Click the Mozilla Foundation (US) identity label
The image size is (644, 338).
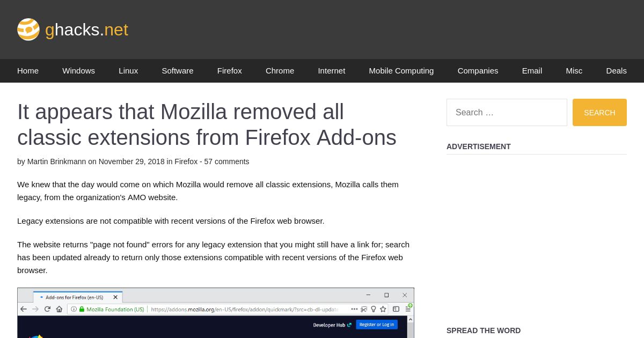pyautogui.click(x=115, y=310)
